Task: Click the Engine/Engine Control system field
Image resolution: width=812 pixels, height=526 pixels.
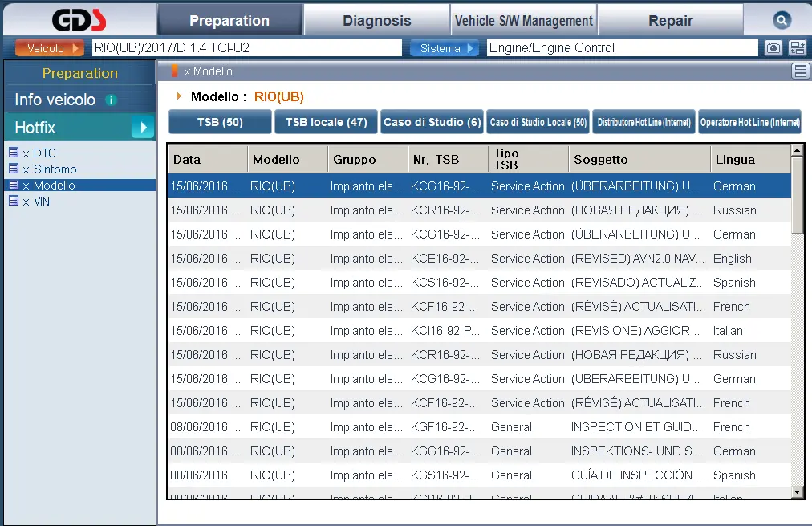Action: coord(622,47)
